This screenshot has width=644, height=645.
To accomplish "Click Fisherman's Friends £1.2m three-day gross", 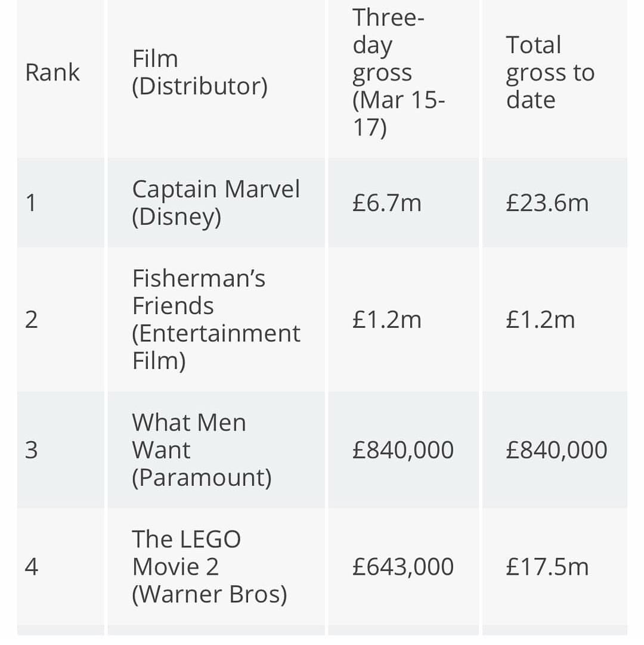I will click(x=387, y=320).
